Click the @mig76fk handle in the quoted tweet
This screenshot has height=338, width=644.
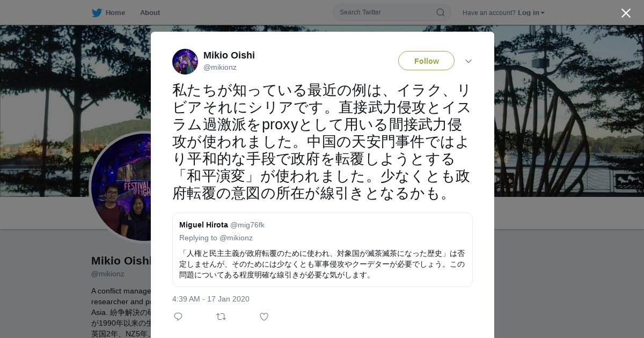[x=247, y=225]
